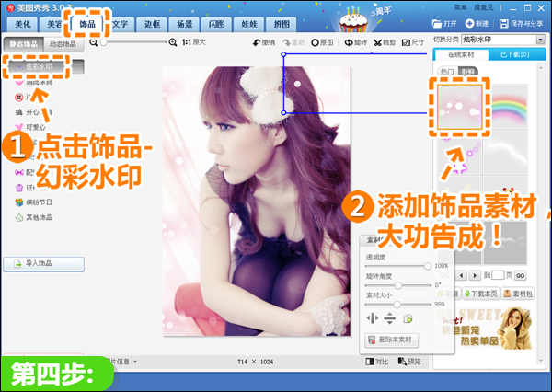Select the 新鲜 filter tab
The width and height of the screenshot is (552, 392).
[x=468, y=72]
